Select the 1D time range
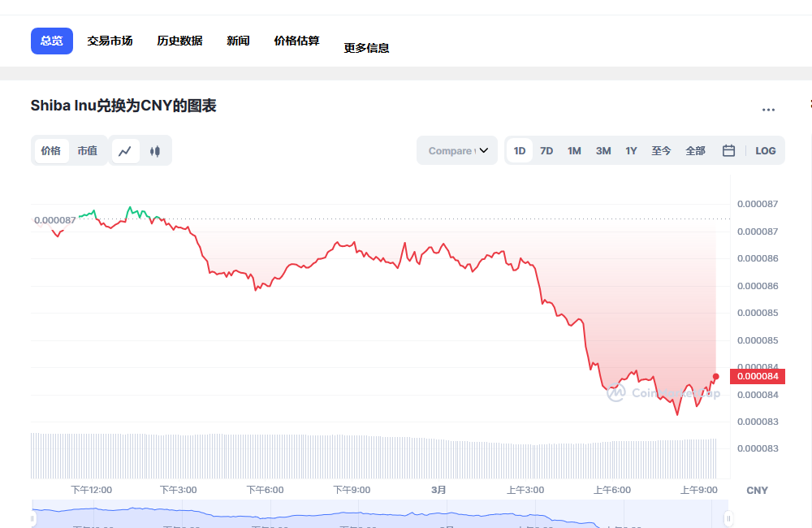This screenshot has height=528, width=812. [x=519, y=150]
